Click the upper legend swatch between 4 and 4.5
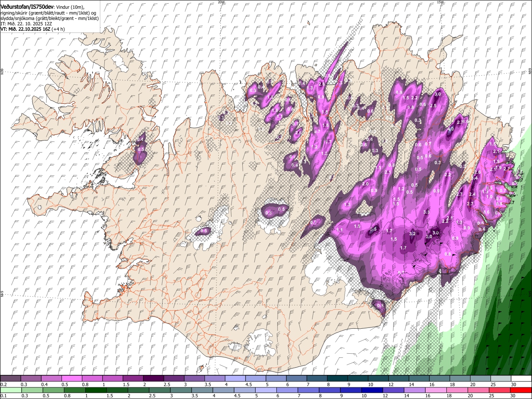 235,379
